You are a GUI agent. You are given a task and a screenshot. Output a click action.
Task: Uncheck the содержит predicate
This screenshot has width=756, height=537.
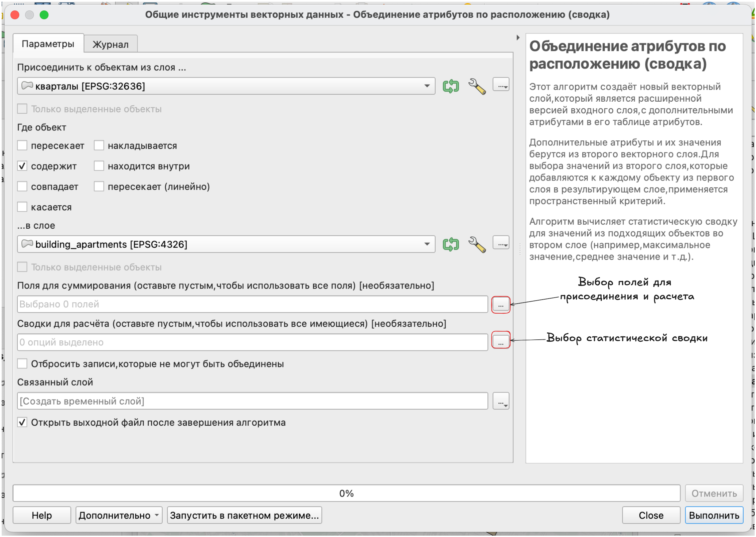click(x=22, y=166)
